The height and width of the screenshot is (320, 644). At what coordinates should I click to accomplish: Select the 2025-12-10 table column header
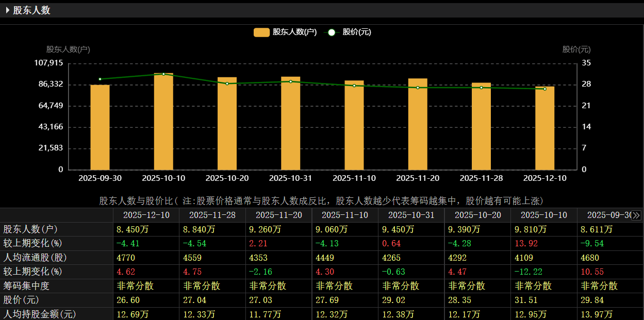tap(146, 215)
